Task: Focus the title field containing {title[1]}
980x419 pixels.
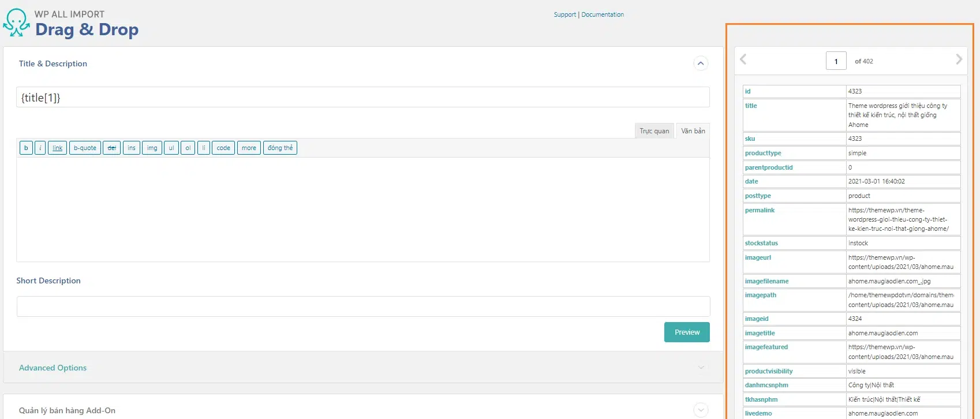Action: pos(363,97)
